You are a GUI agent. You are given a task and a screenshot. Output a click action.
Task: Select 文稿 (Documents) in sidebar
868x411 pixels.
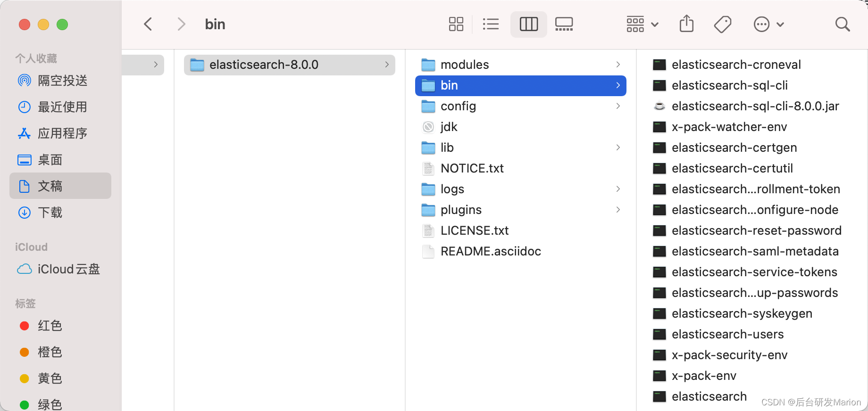(60, 186)
